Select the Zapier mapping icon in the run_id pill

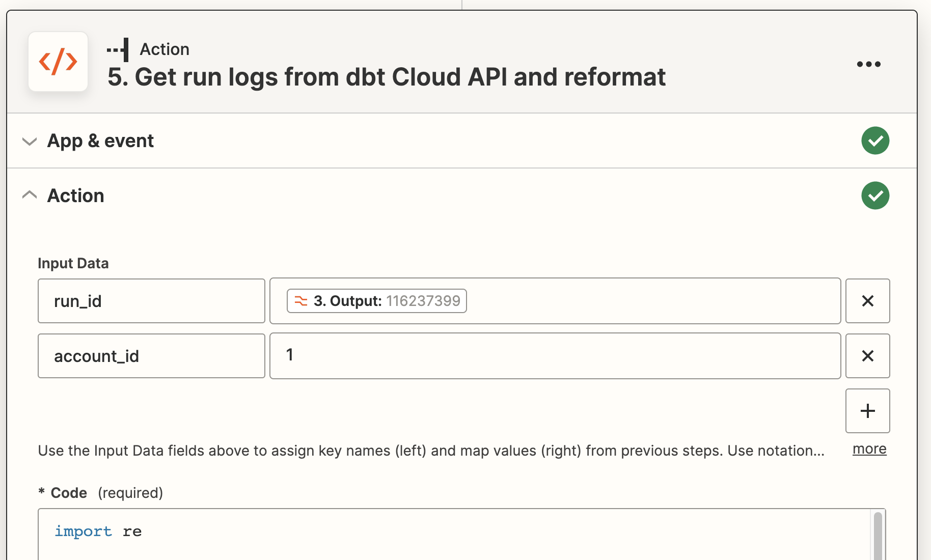click(300, 301)
